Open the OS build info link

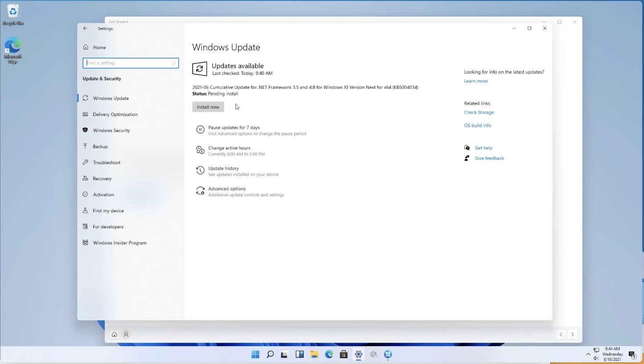tap(478, 125)
